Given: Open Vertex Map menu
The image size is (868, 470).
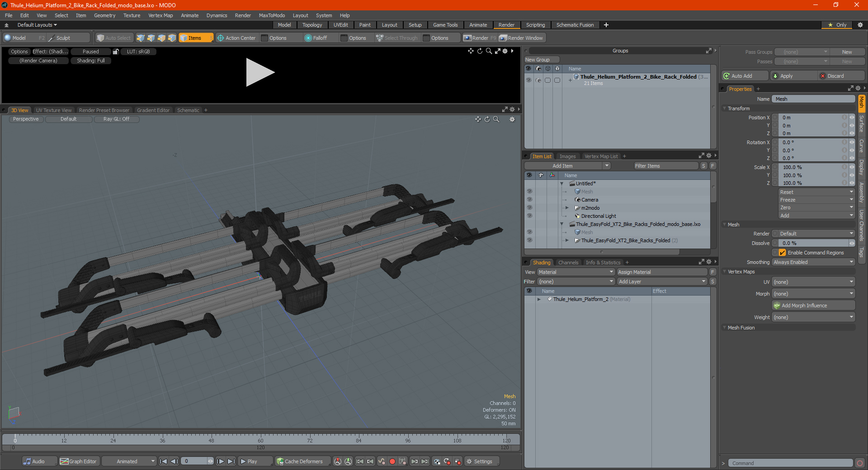Looking at the screenshot, I should pos(160,15).
